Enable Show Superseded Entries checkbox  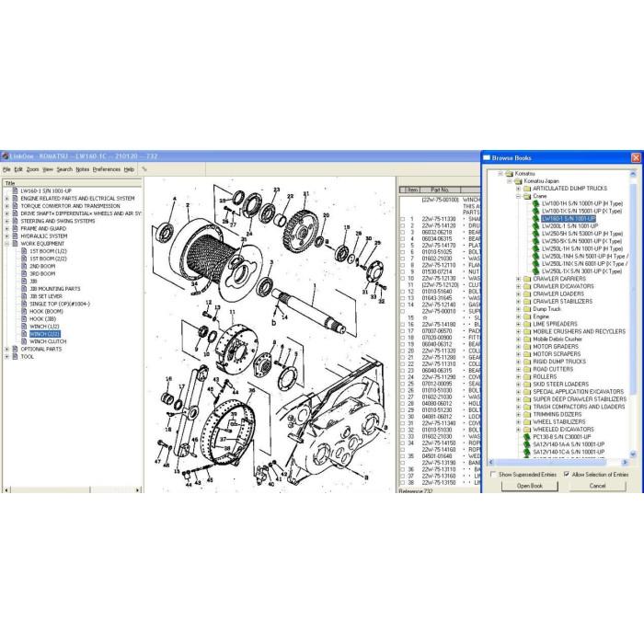click(493, 475)
